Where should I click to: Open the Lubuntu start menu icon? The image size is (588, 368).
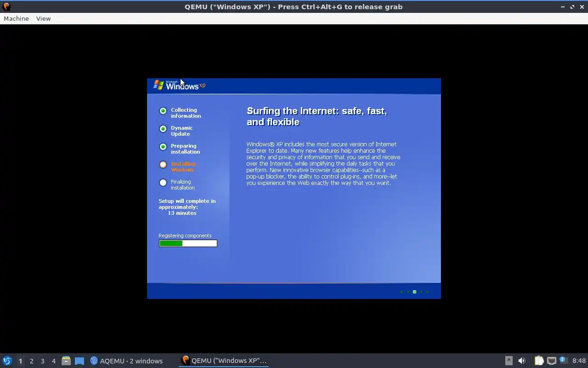tap(7, 361)
